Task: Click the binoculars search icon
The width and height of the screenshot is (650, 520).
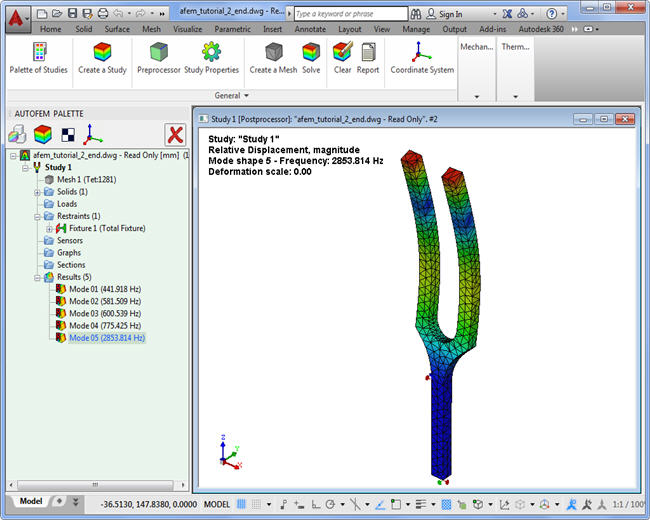Action: click(x=416, y=14)
